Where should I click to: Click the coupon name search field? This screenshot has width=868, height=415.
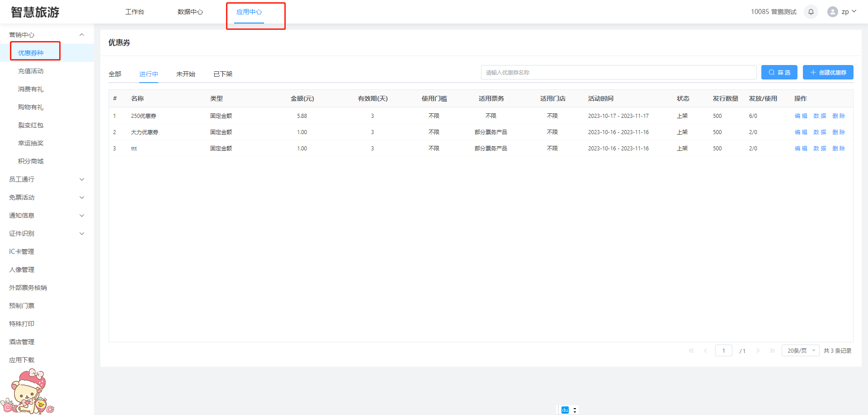618,72
